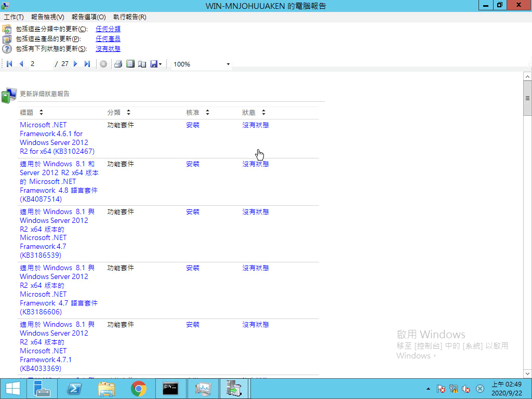Open the 執行報告(R) menu
The image size is (532, 399).
click(129, 17)
